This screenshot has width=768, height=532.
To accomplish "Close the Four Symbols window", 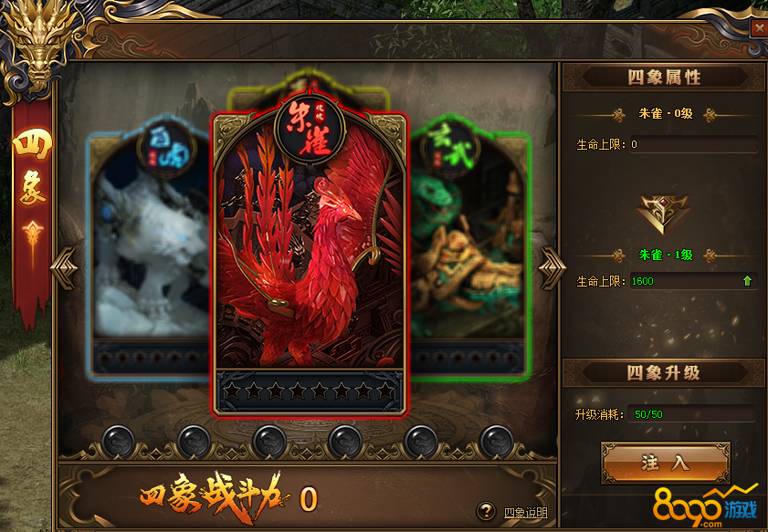I will [x=759, y=28].
